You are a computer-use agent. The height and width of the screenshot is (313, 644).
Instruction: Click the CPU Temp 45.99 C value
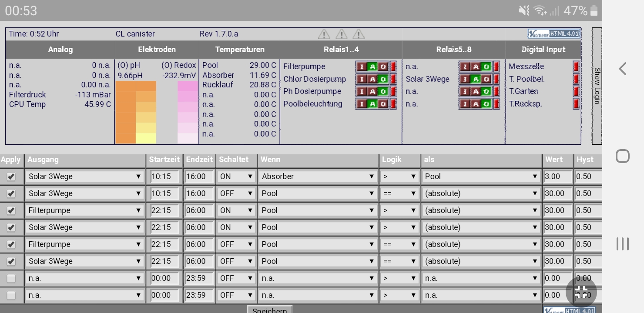coord(98,104)
